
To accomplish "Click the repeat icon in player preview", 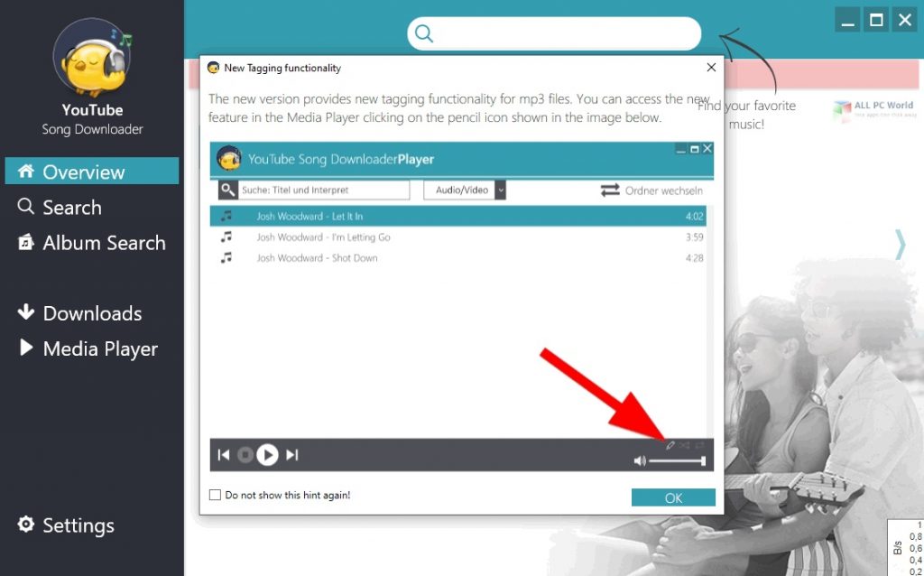I will [x=699, y=446].
